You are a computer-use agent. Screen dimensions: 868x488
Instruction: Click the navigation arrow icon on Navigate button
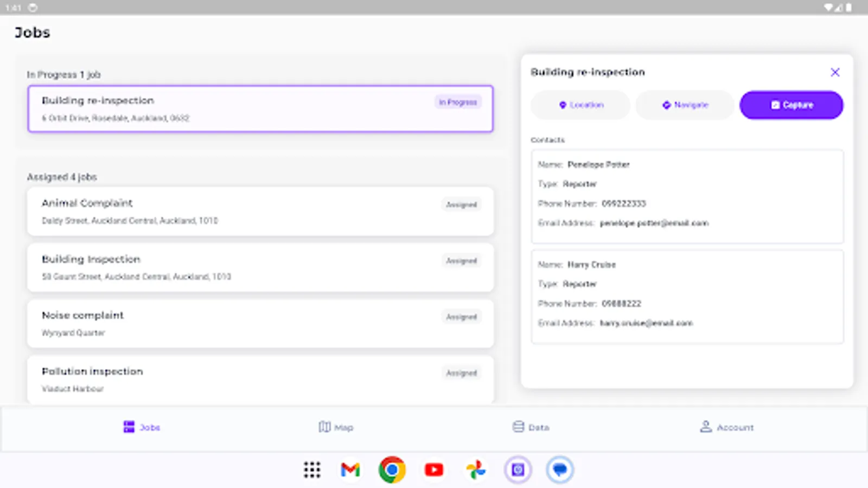point(667,105)
